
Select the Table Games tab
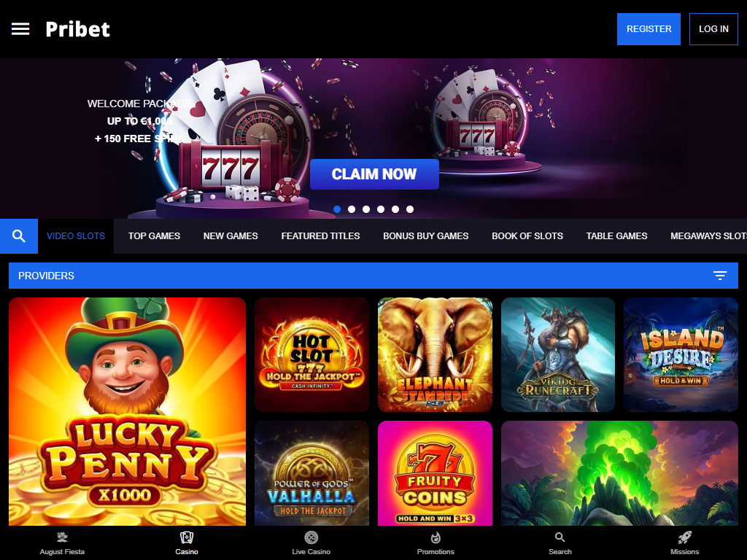pos(616,236)
